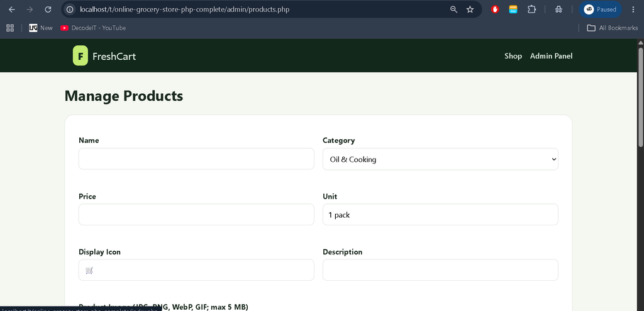Click the Price label

87,196
